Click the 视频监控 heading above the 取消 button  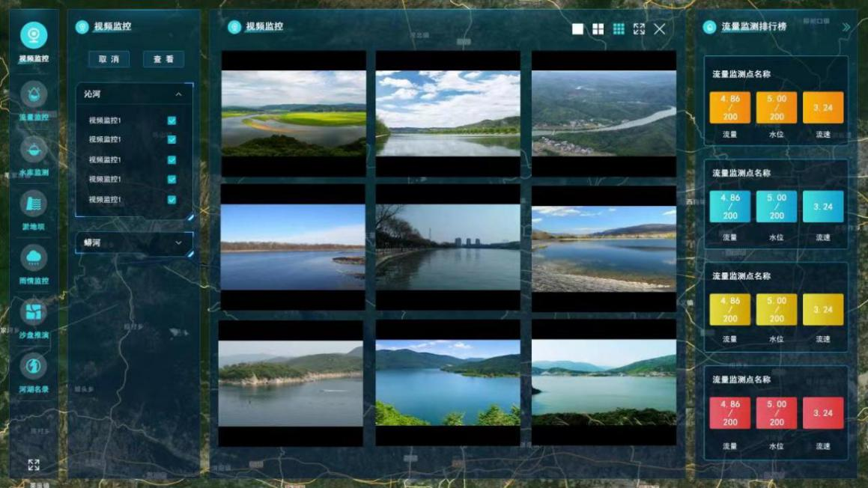click(112, 26)
